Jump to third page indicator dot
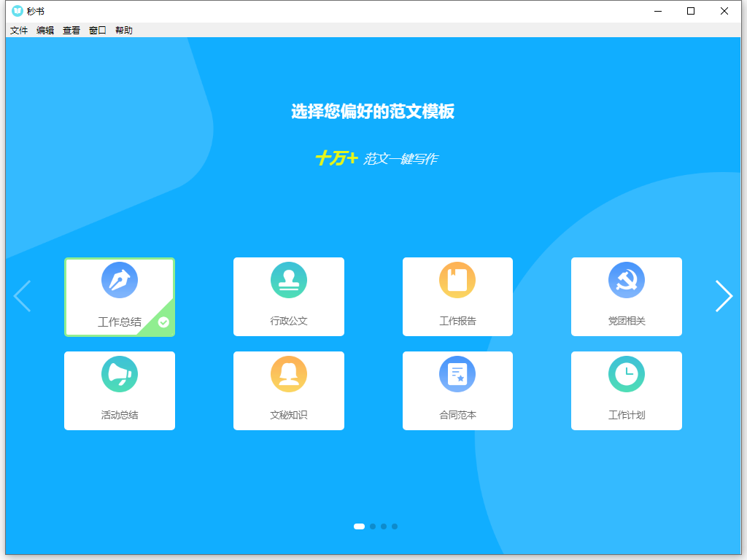This screenshot has width=747, height=560. 384,526
